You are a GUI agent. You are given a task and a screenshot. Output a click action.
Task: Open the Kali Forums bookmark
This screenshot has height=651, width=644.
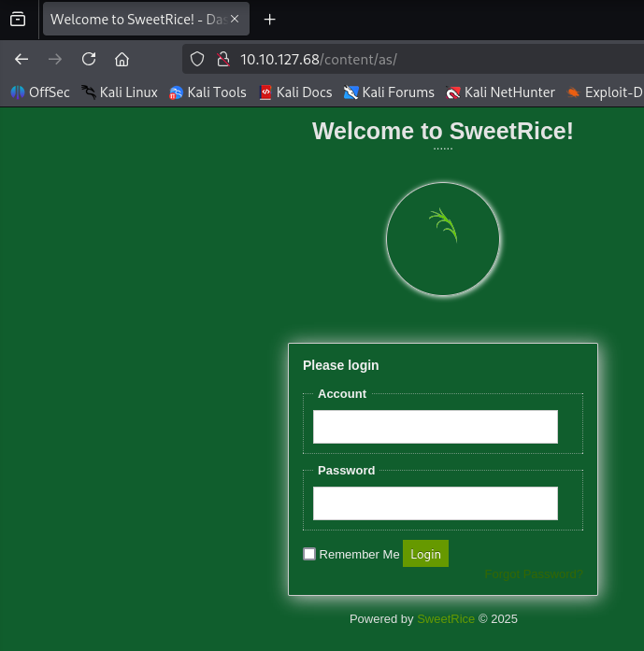coord(389,92)
